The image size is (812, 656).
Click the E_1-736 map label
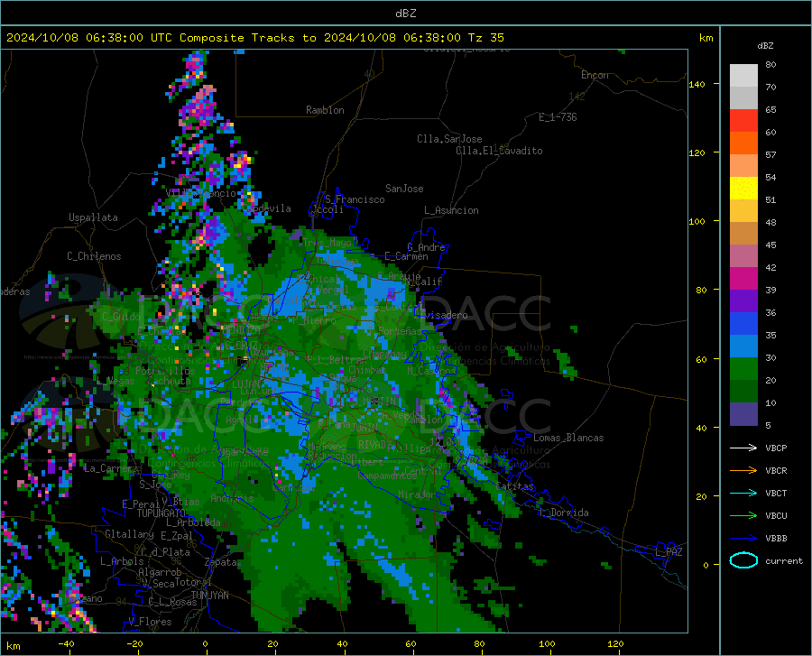(x=558, y=117)
